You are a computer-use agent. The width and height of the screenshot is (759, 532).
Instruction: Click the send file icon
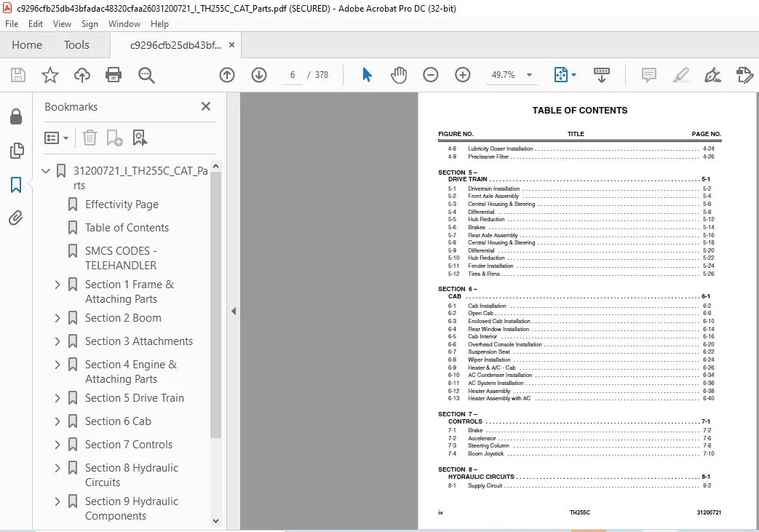(x=744, y=75)
